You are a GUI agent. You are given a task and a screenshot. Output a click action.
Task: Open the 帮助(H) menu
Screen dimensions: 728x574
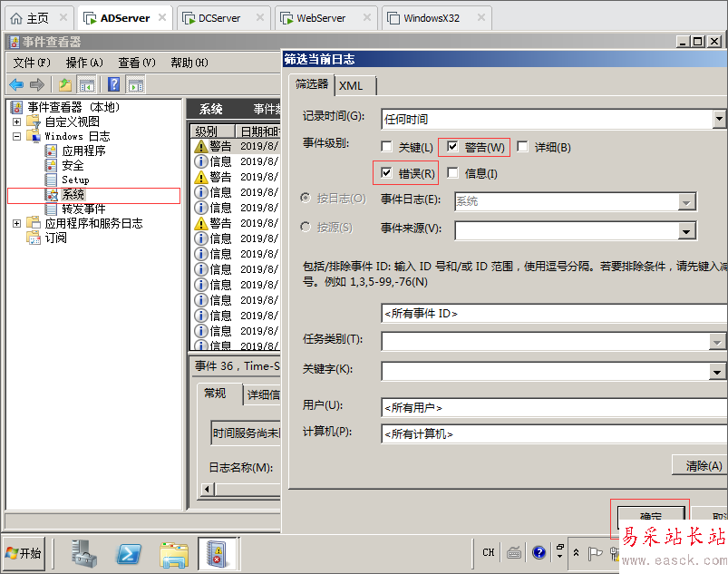click(189, 63)
